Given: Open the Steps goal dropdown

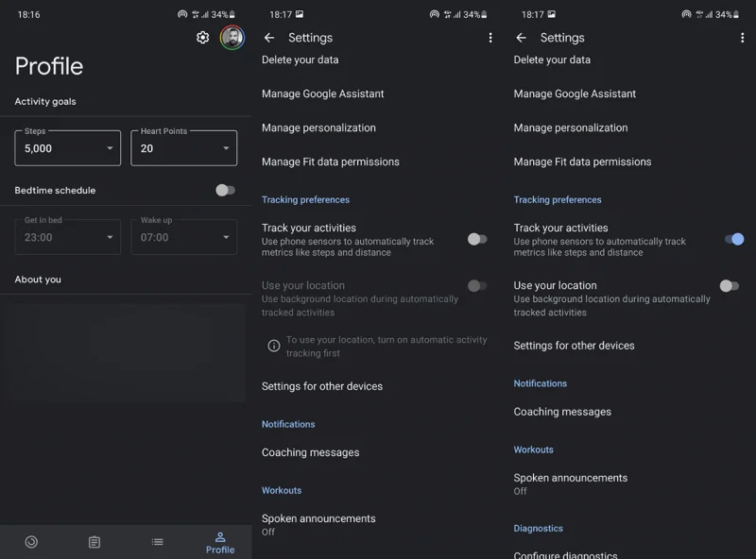Looking at the screenshot, I should [x=67, y=148].
